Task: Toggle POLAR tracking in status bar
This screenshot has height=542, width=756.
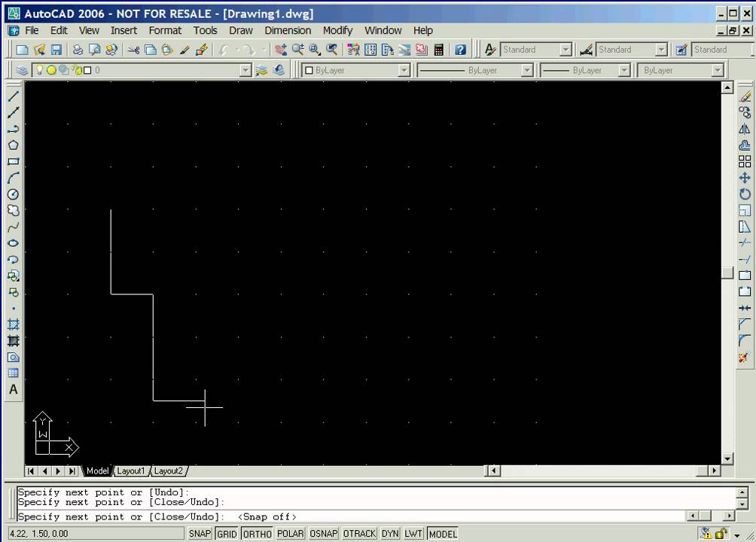Action: [x=290, y=534]
